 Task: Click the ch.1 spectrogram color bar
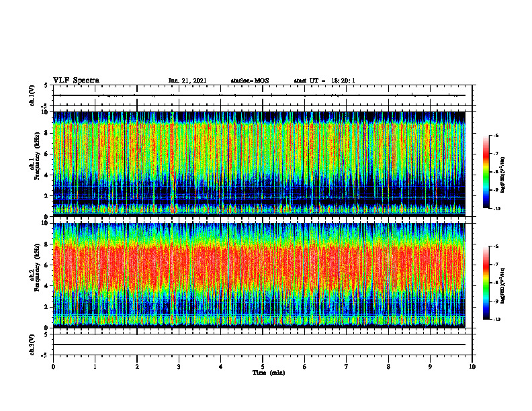pyautogui.click(x=486, y=172)
